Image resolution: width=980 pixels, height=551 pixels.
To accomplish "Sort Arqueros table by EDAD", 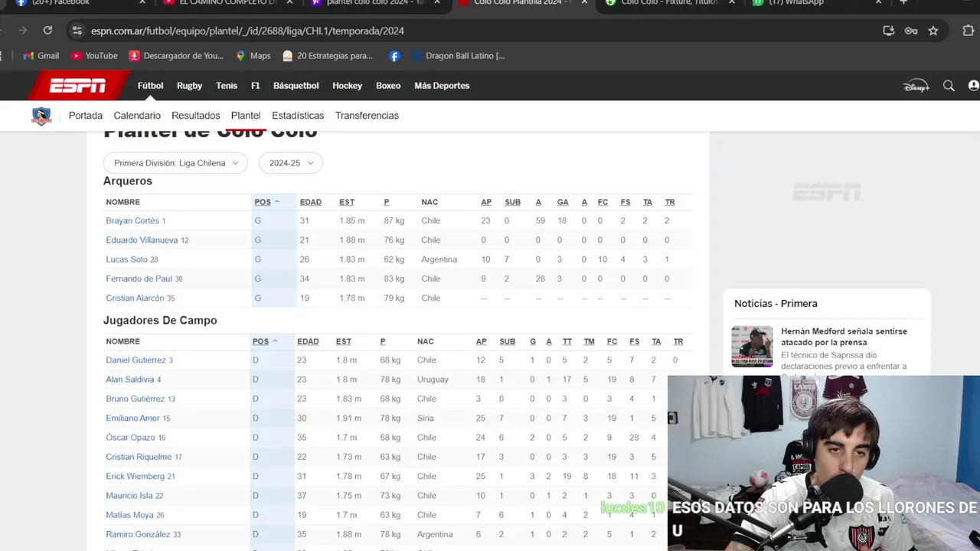I will pyautogui.click(x=310, y=202).
